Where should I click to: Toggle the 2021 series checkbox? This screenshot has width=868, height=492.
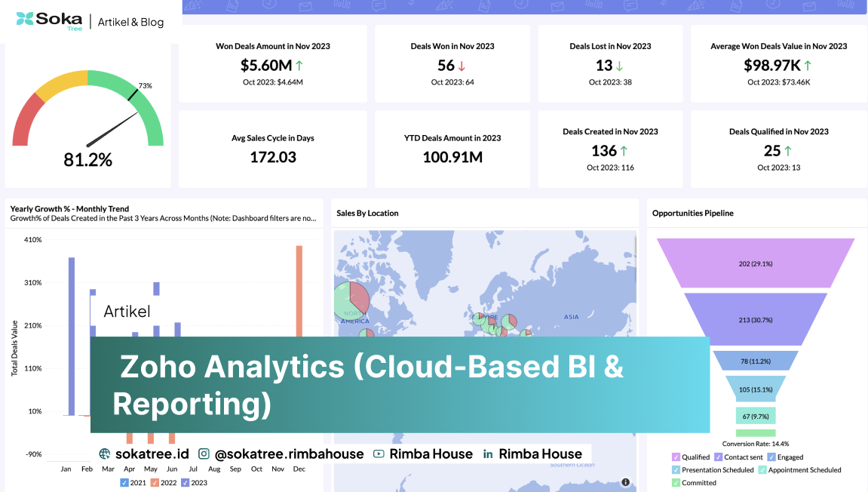(124, 483)
